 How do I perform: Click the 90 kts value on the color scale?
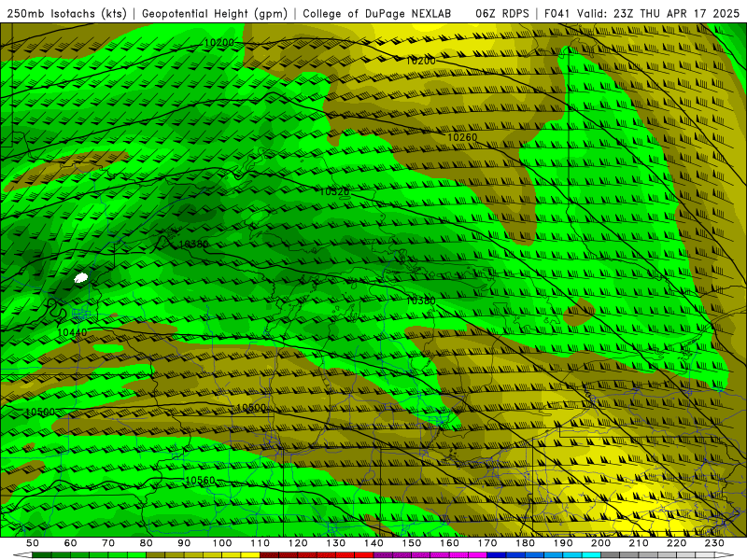pyautogui.click(x=184, y=543)
